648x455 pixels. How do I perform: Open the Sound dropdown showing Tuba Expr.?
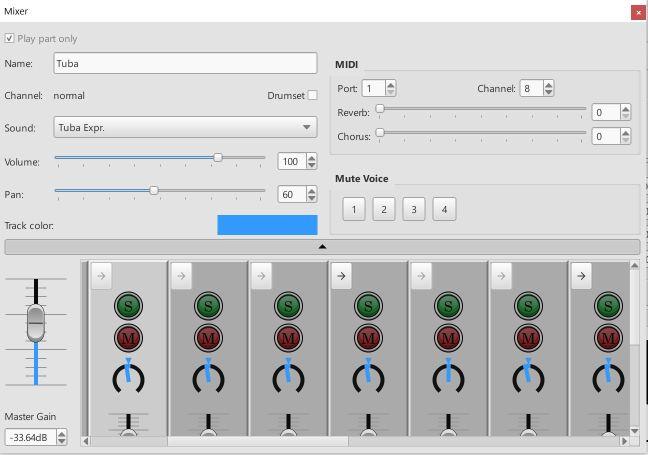[185, 127]
